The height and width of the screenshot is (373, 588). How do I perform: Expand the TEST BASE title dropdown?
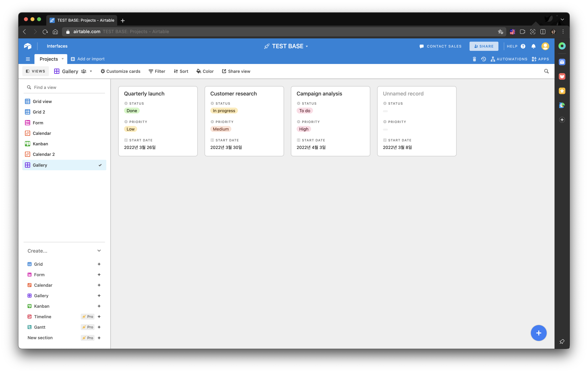[307, 46]
